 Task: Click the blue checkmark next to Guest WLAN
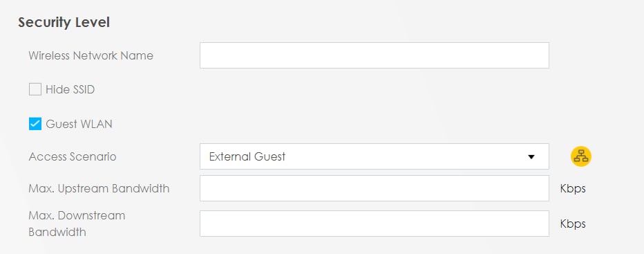(x=35, y=123)
